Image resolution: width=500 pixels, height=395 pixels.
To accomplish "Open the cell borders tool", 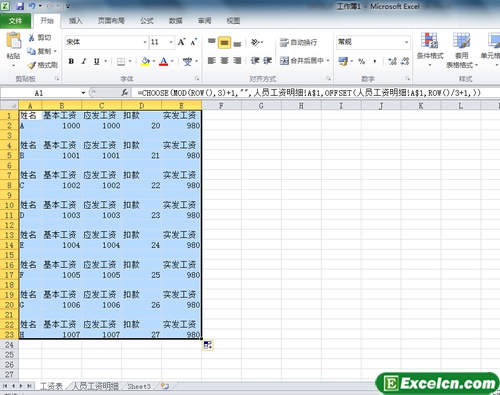I will point(121,61).
